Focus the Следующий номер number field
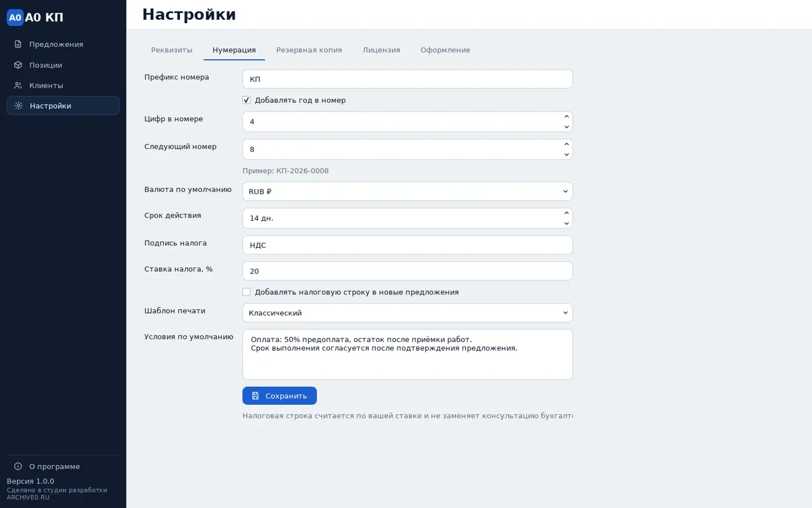The image size is (812, 508). (407, 149)
